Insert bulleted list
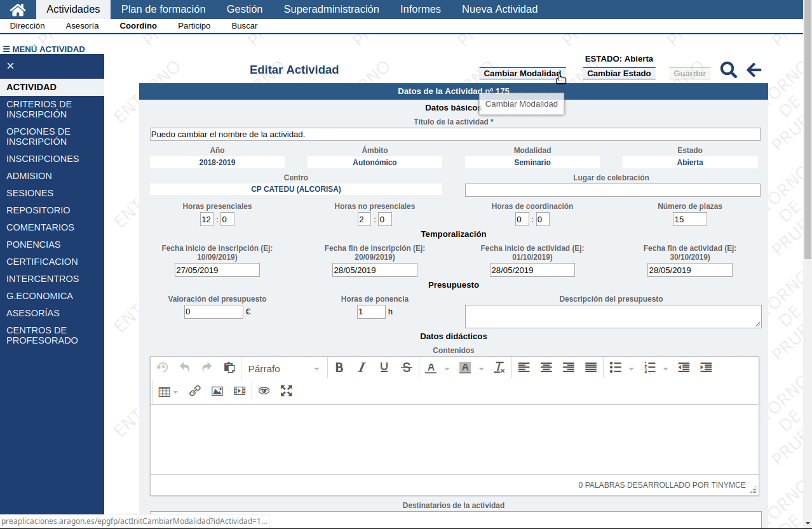This screenshot has height=529, width=812. point(615,368)
